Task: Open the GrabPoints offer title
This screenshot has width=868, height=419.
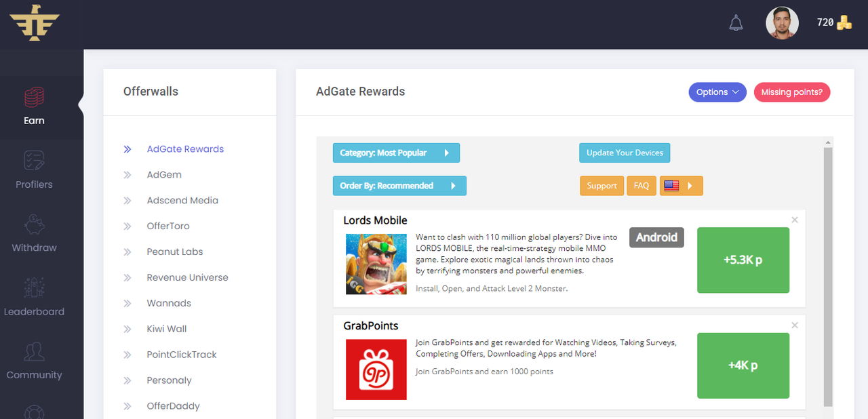Action: coord(371,326)
